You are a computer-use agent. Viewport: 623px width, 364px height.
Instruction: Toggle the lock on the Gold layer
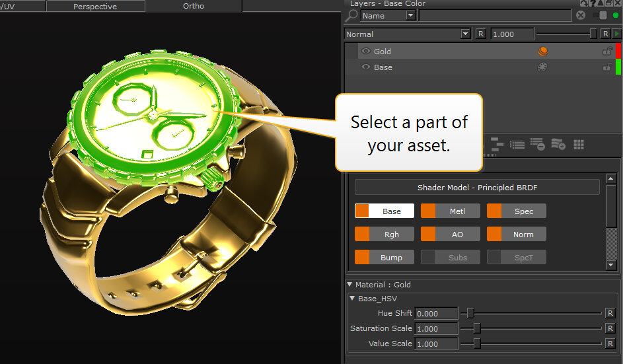point(606,51)
